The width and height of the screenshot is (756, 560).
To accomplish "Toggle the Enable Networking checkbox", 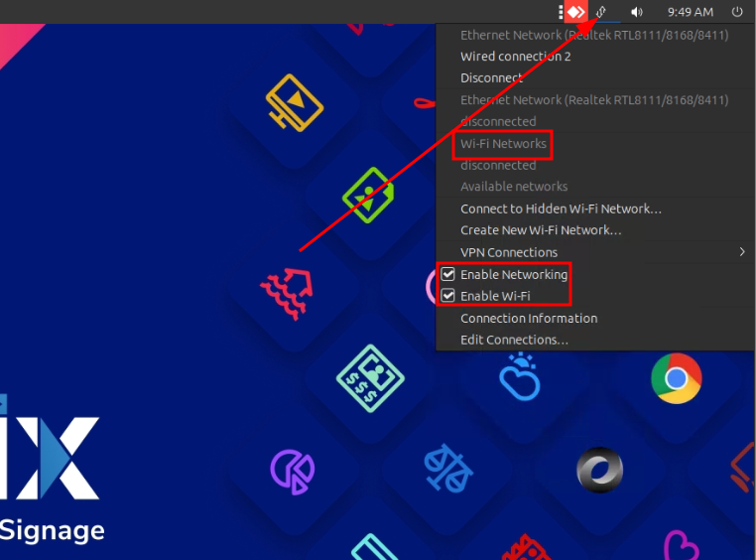I will click(x=447, y=274).
